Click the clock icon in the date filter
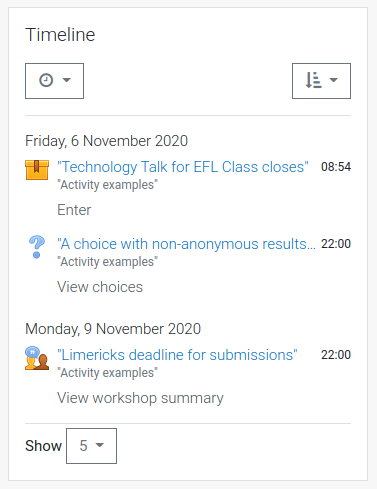 pos(46,80)
